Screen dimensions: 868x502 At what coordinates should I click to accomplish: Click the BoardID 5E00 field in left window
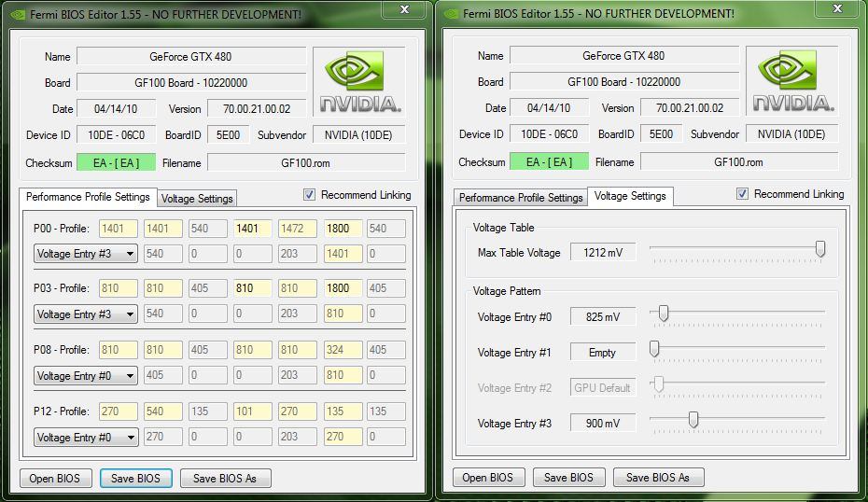[x=228, y=135]
